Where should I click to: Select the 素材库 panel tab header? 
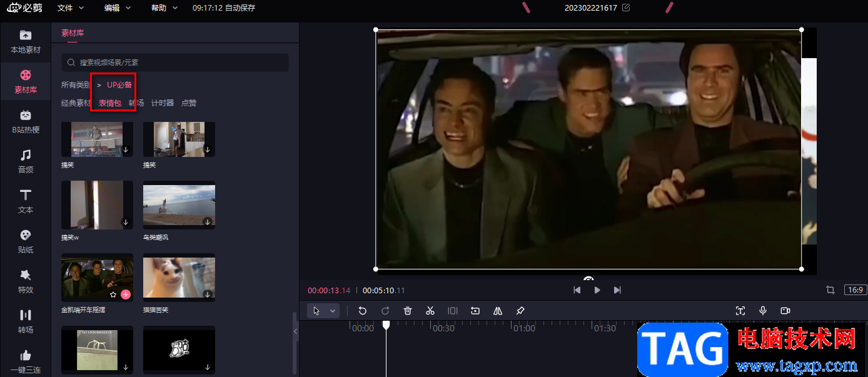73,33
